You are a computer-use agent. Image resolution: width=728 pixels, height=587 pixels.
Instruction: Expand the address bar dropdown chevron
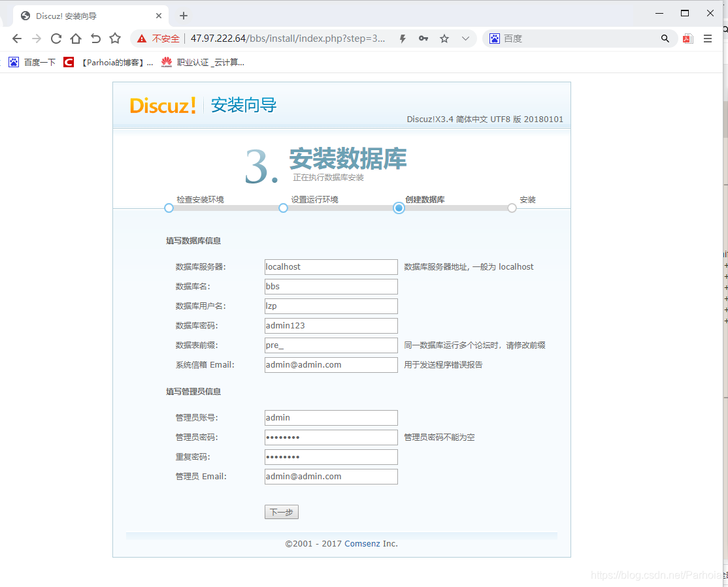click(465, 39)
